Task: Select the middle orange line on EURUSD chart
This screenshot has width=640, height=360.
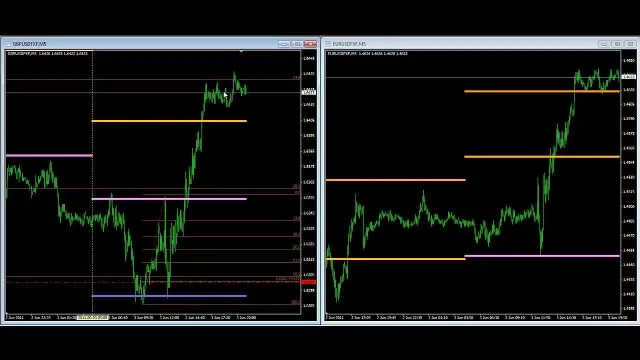Action: coord(542,156)
